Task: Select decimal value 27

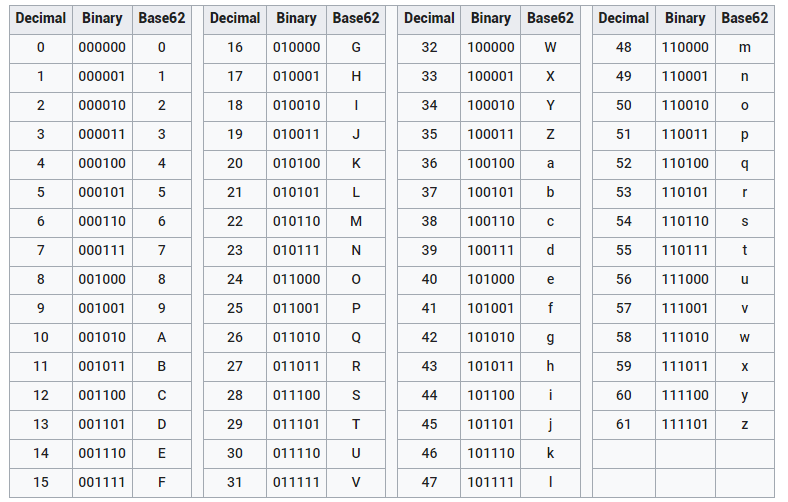Action: pyautogui.click(x=235, y=367)
